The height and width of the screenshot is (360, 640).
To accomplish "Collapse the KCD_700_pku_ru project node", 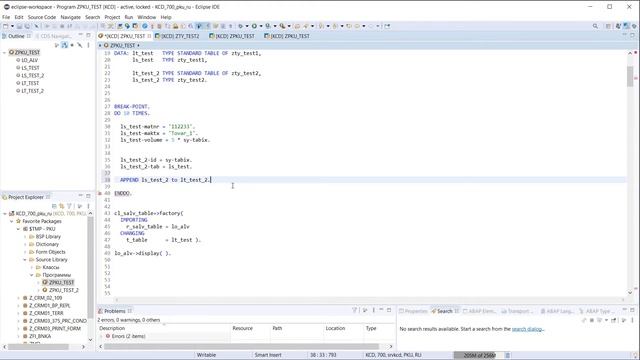I will pyautogui.click(x=5, y=213).
